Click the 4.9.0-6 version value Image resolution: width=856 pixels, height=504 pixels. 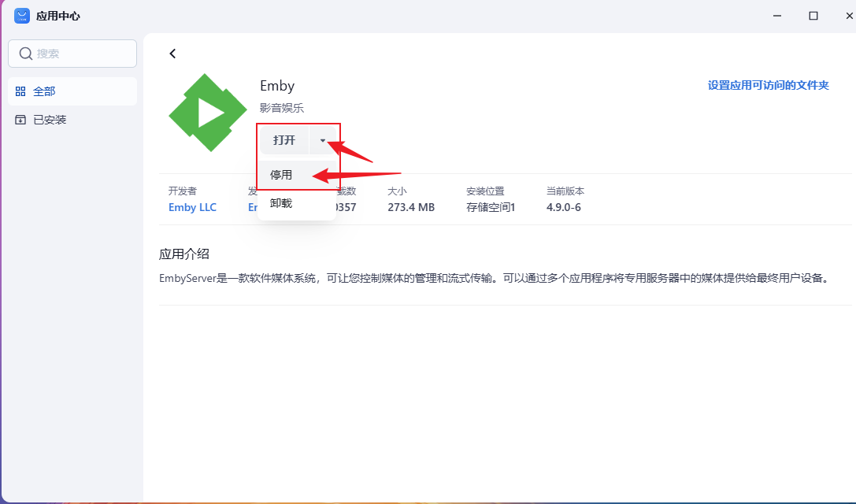point(563,207)
